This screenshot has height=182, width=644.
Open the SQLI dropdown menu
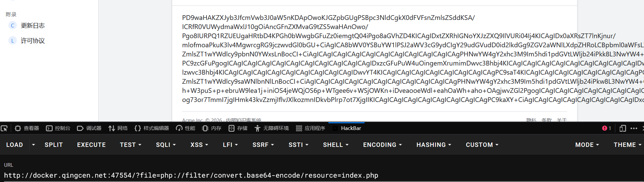click(166, 145)
